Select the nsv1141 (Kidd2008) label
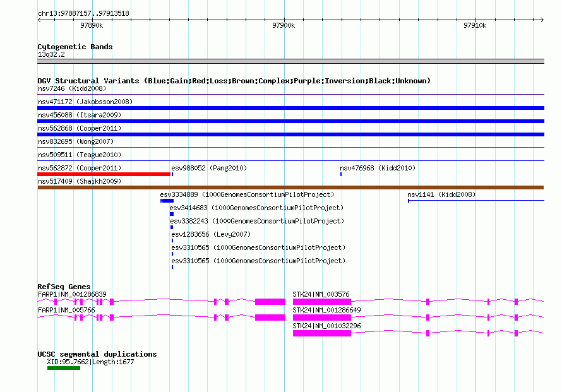 [x=441, y=194]
